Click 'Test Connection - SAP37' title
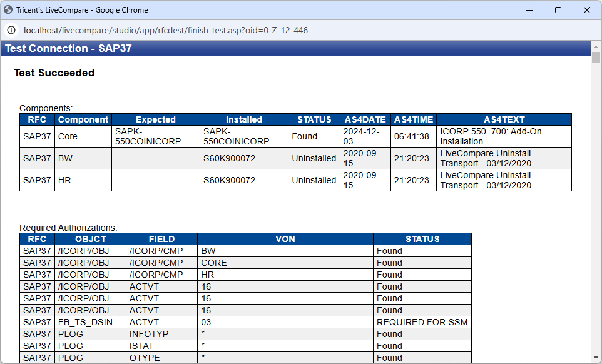This screenshot has width=602, height=364. tap(68, 48)
